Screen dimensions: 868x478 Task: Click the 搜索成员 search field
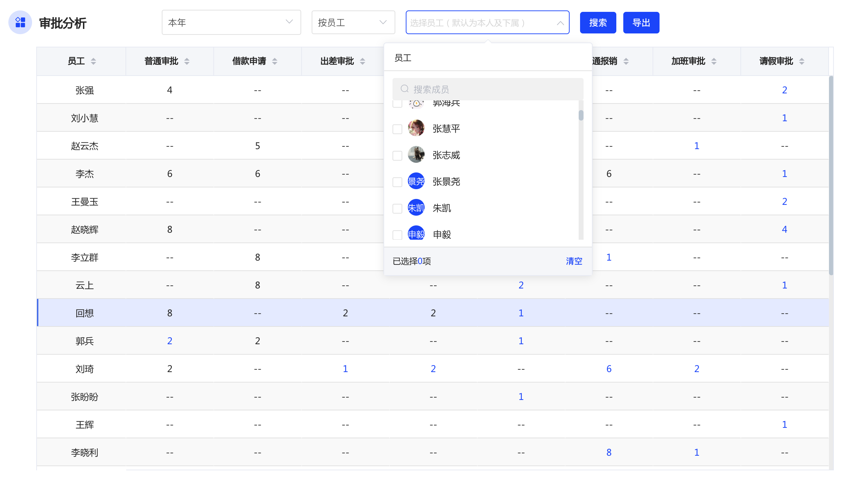click(x=488, y=89)
